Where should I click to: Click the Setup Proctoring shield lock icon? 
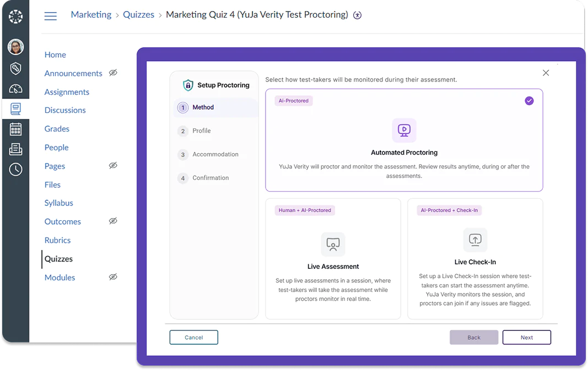(x=188, y=85)
